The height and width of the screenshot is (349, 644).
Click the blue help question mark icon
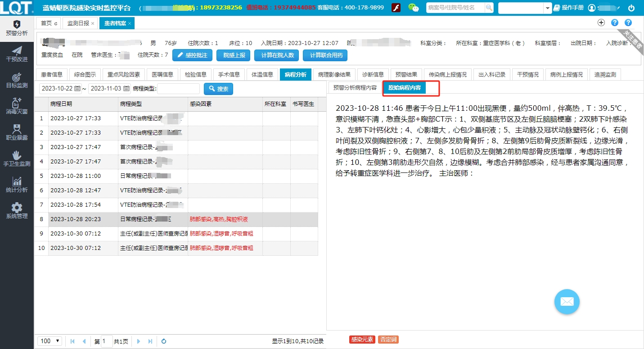click(615, 22)
